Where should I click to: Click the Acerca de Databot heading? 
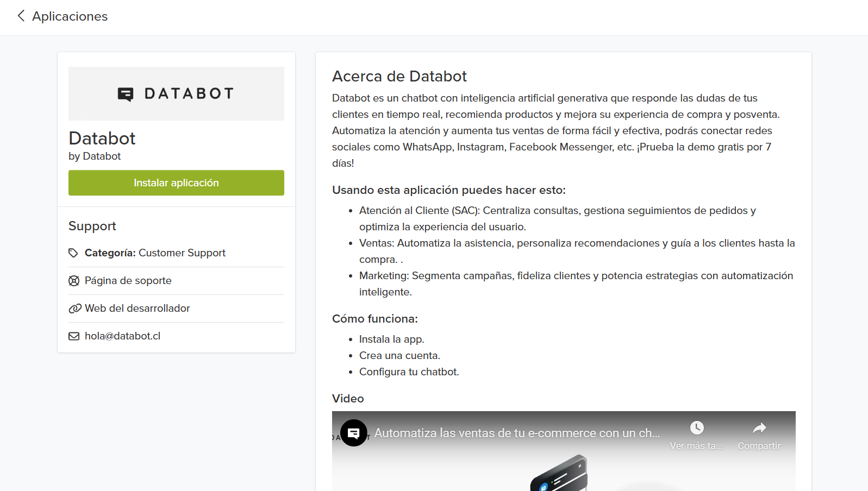tap(399, 76)
